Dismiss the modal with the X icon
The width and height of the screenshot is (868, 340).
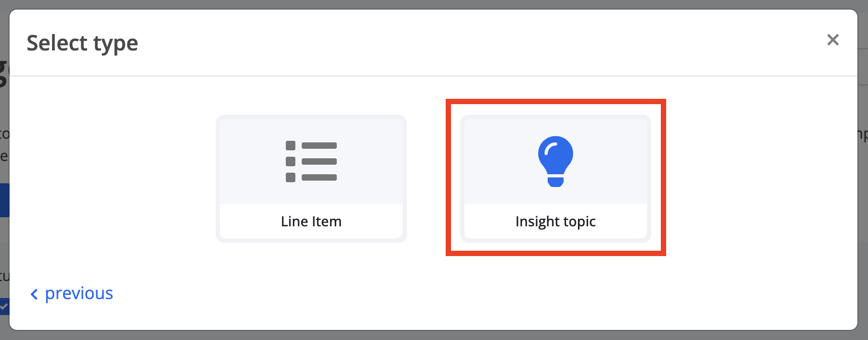[833, 40]
